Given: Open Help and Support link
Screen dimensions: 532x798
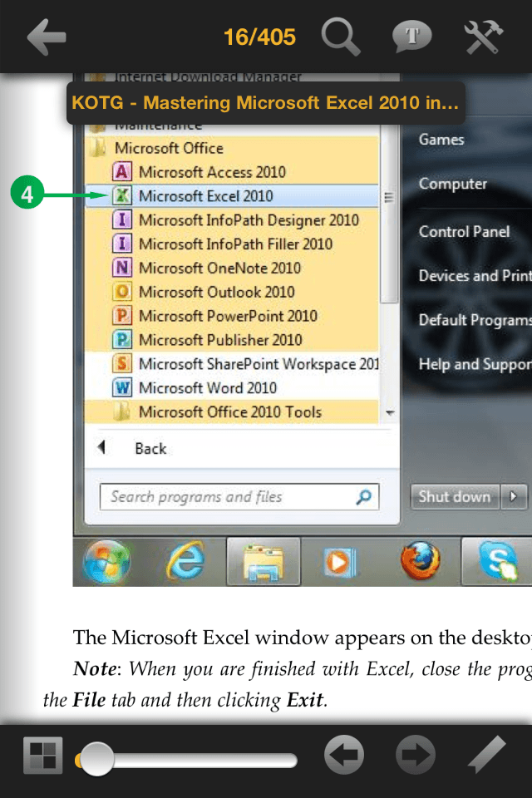Looking at the screenshot, I should tap(475, 364).
